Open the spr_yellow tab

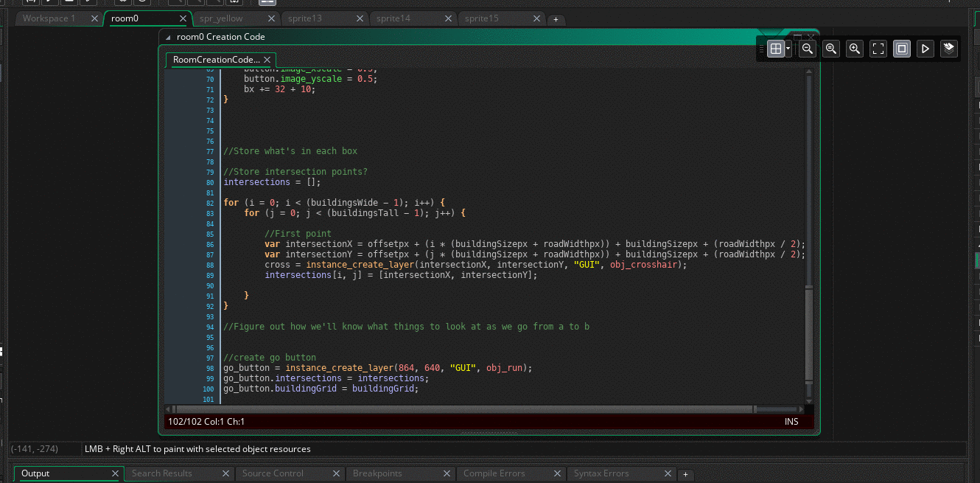point(221,18)
